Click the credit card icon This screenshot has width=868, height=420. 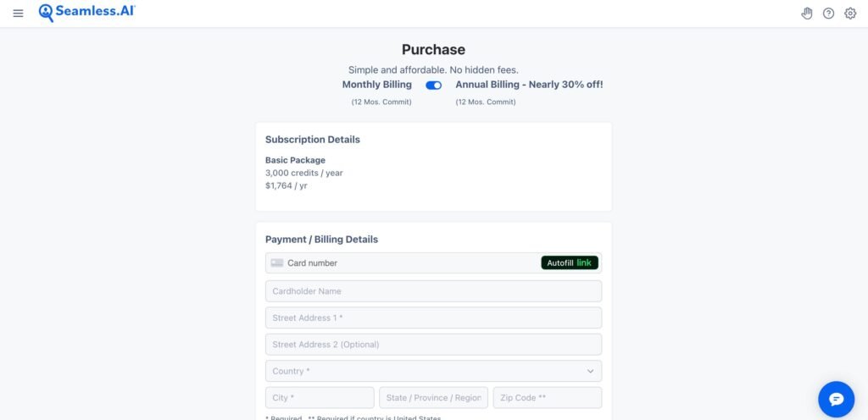[x=277, y=263]
